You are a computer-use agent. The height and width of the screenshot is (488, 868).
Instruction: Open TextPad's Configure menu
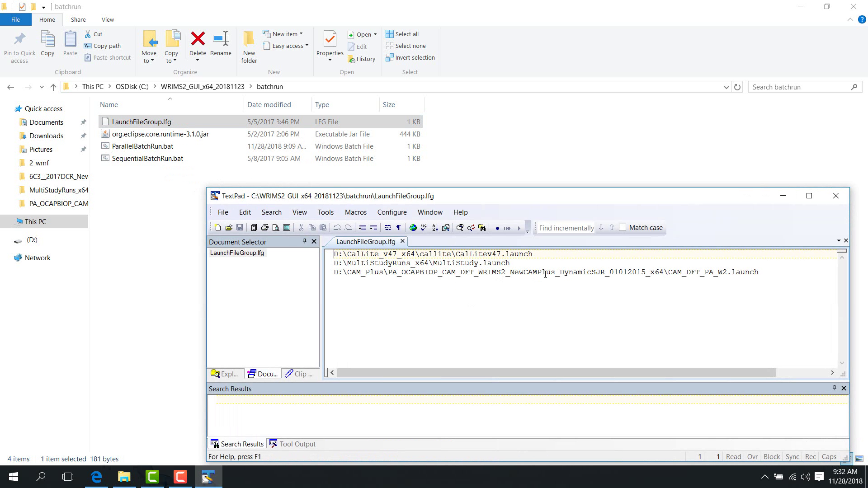click(392, 212)
